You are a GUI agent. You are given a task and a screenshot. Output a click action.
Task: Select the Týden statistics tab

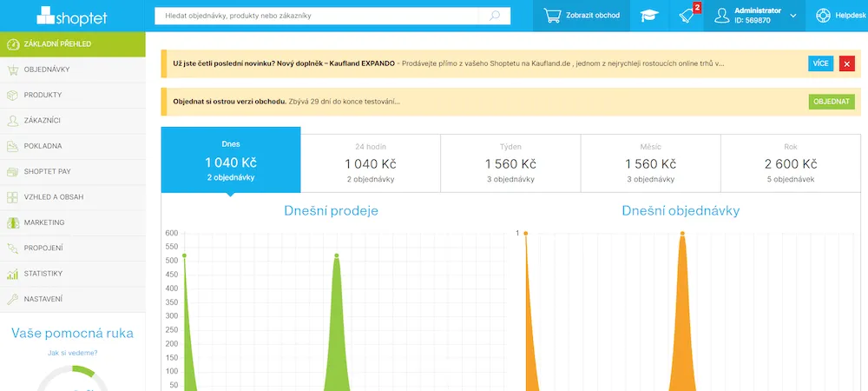(x=510, y=163)
